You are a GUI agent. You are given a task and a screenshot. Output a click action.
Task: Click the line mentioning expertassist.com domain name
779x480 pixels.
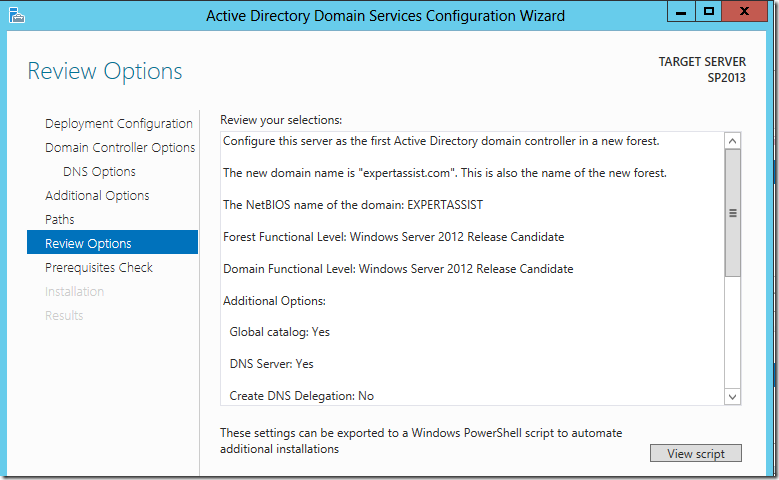tap(444, 173)
